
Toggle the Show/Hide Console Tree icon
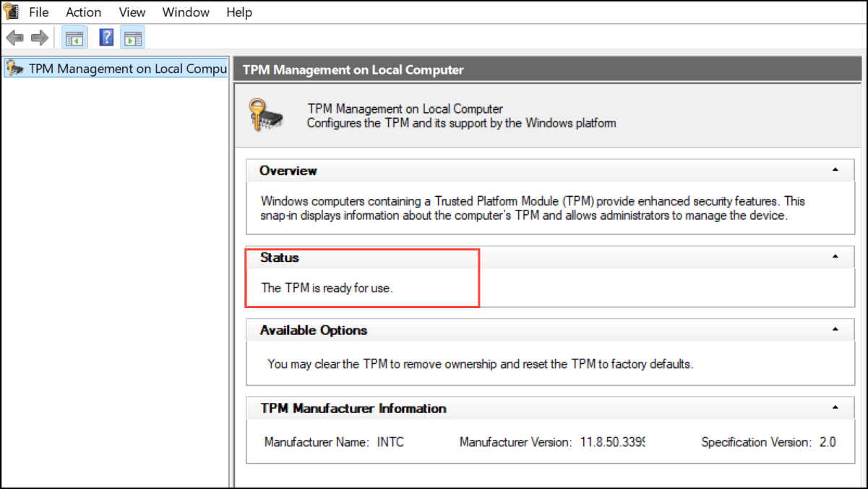(74, 38)
